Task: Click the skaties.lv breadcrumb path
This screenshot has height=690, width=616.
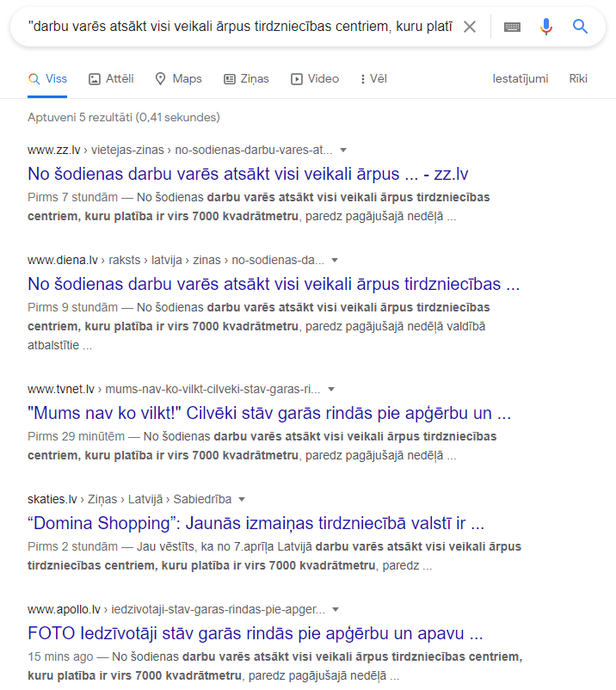Action: click(x=129, y=499)
